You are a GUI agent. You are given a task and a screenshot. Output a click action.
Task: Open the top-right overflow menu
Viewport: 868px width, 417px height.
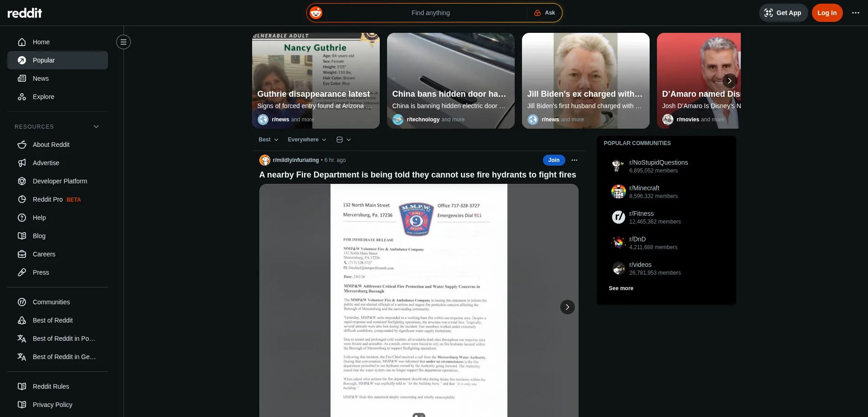coord(856,13)
